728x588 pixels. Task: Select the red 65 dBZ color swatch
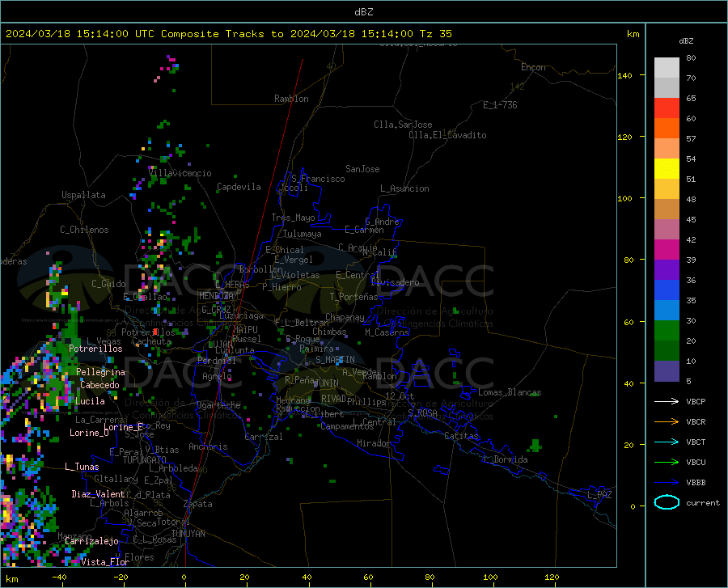(667, 108)
